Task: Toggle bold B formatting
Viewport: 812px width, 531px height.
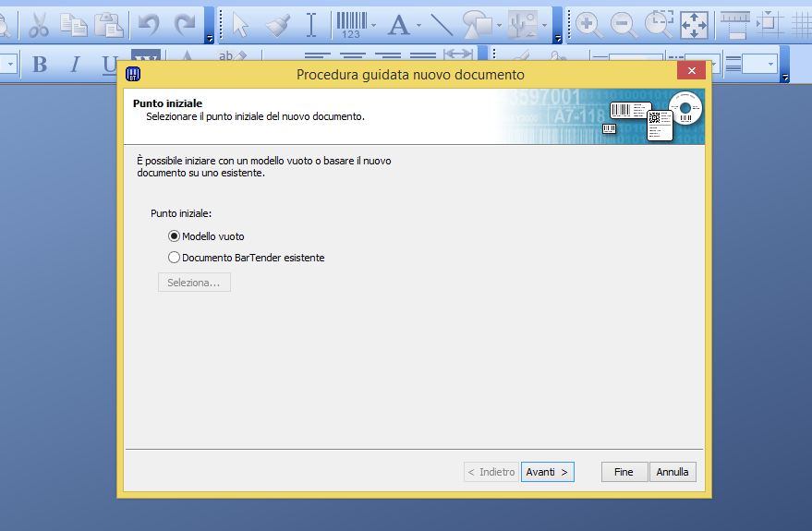Action: pyautogui.click(x=40, y=65)
